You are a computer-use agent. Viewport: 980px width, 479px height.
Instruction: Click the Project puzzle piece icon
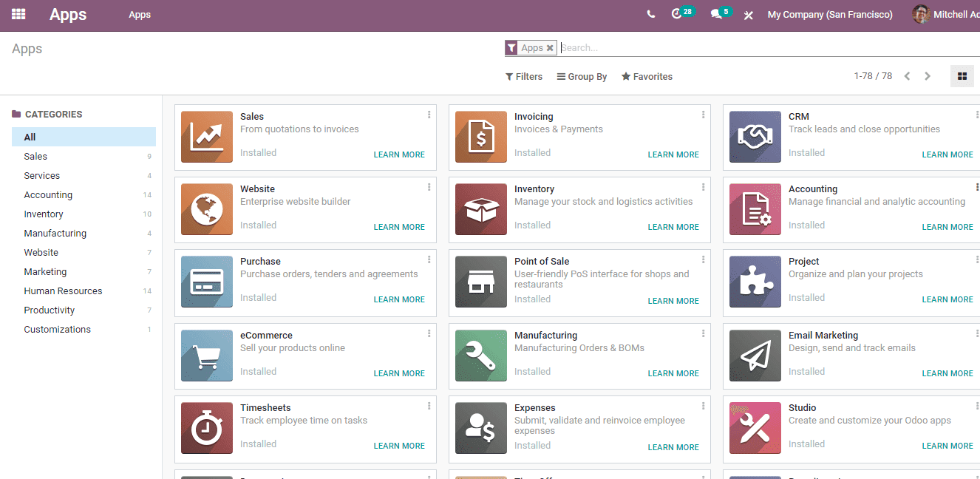pyautogui.click(x=755, y=282)
